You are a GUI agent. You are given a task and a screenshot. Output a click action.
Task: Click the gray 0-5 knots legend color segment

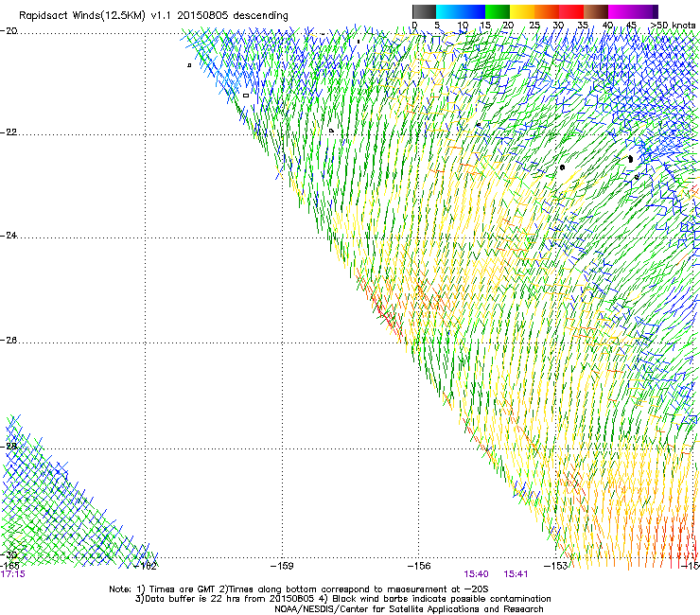(x=424, y=11)
